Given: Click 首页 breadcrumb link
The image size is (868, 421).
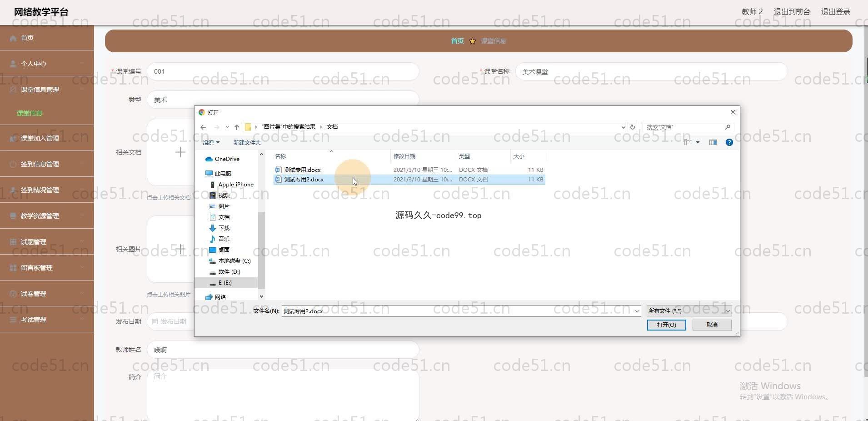Looking at the screenshot, I should tap(457, 41).
